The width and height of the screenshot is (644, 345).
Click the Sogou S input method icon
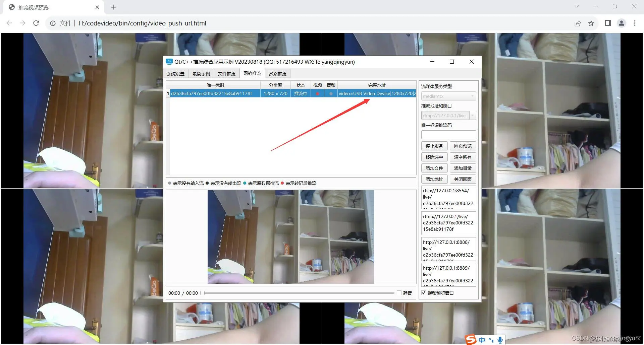click(x=471, y=340)
